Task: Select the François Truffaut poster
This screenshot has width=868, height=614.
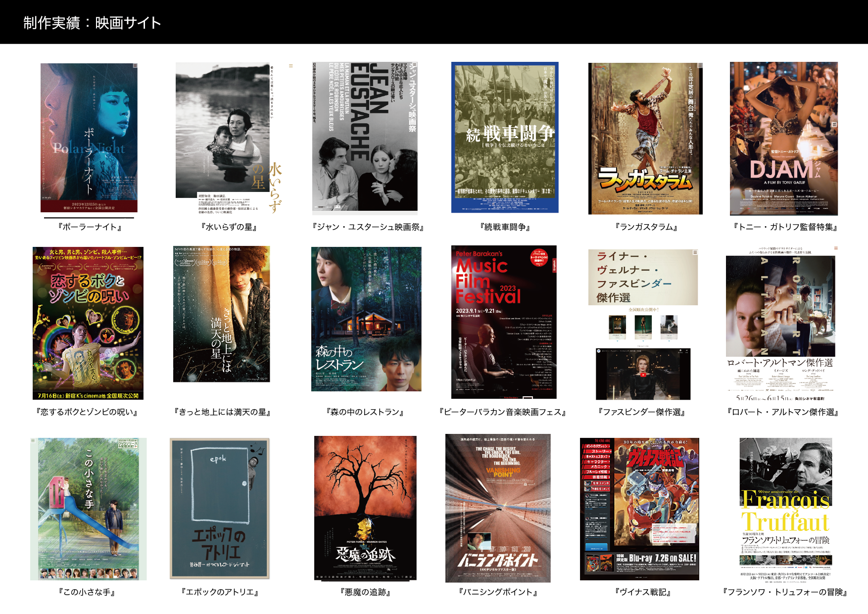Action: pyautogui.click(x=785, y=508)
